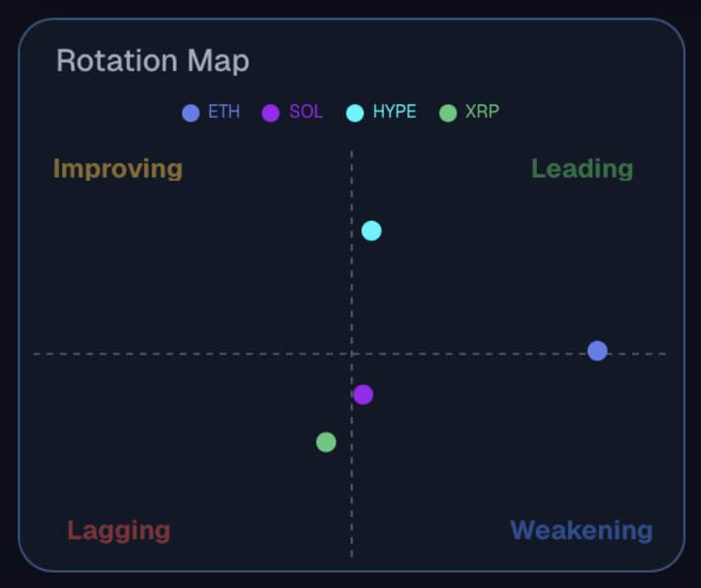Click the ETH legend text label
Image resolution: width=701 pixels, height=588 pixels.
(x=224, y=111)
